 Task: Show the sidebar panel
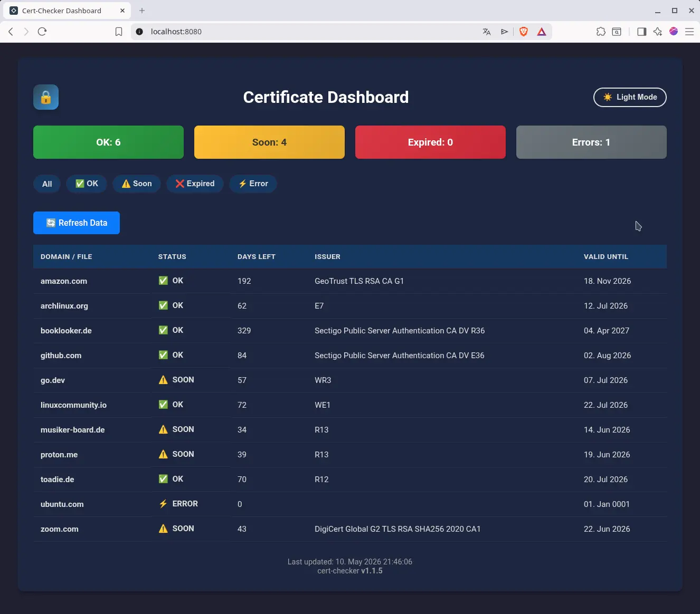coord(642,32)
